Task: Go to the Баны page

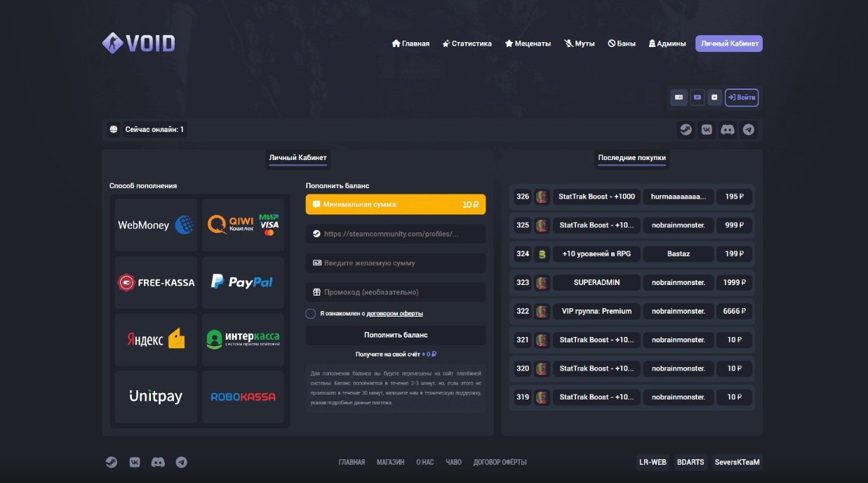Action: pos(622,44)
